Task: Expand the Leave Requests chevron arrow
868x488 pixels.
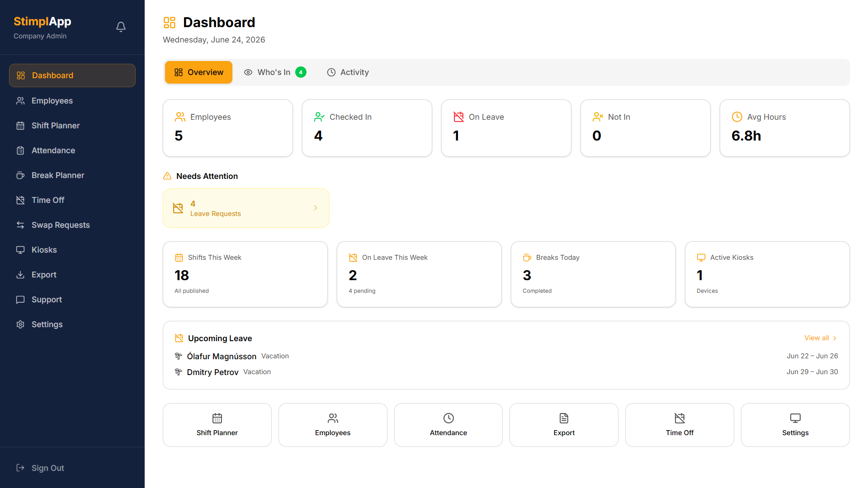Action: (316, 208)
